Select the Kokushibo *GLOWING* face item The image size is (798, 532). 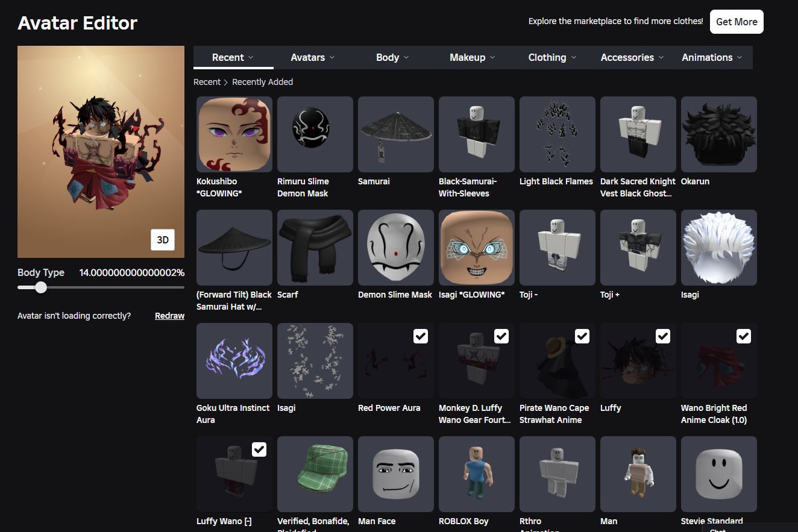(234, 134)
